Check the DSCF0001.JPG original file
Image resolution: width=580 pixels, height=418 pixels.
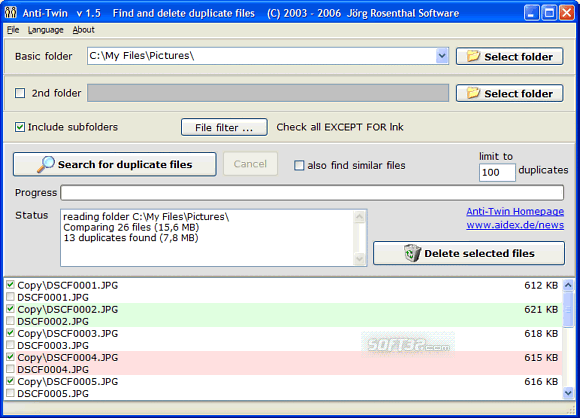point(10,297)
